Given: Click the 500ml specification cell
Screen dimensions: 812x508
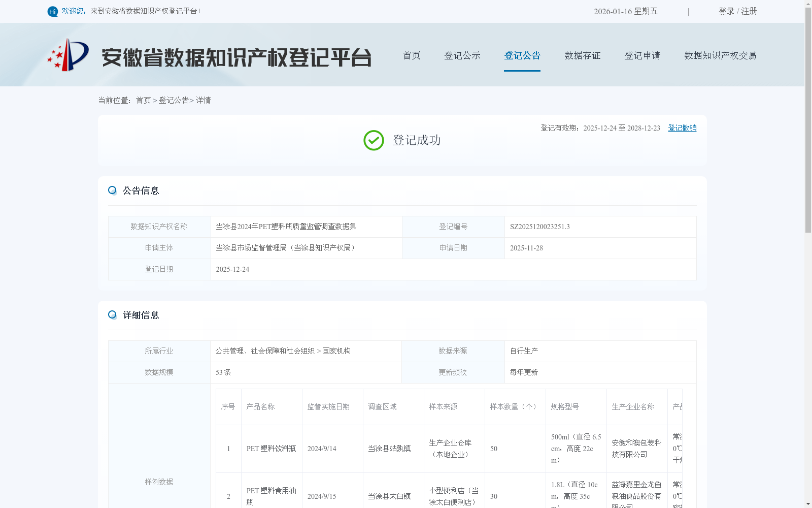Looking at the screenshot, I should click(x=576, y=449).
